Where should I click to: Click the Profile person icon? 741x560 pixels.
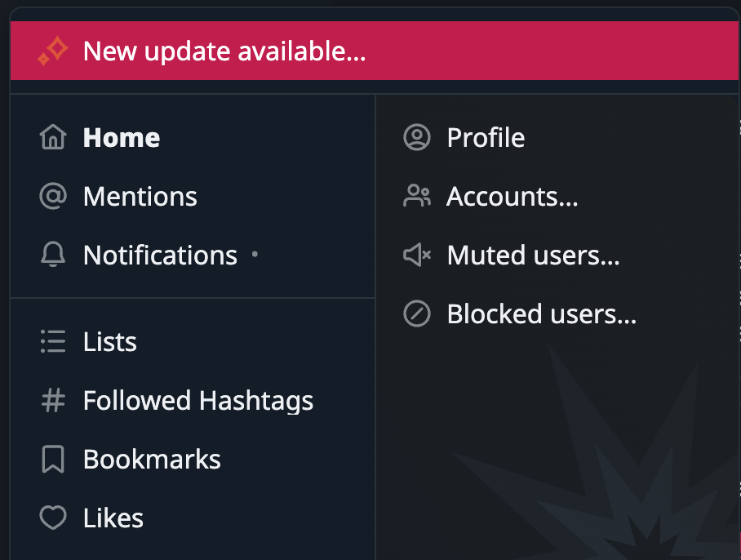pos(417,137)
